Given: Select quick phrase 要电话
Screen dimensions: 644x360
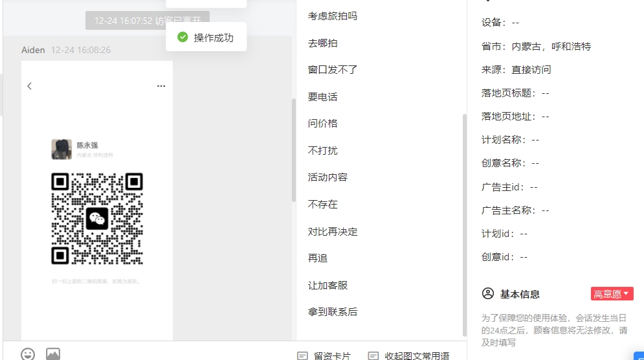Looking at the screenshot, I should 323,97.
